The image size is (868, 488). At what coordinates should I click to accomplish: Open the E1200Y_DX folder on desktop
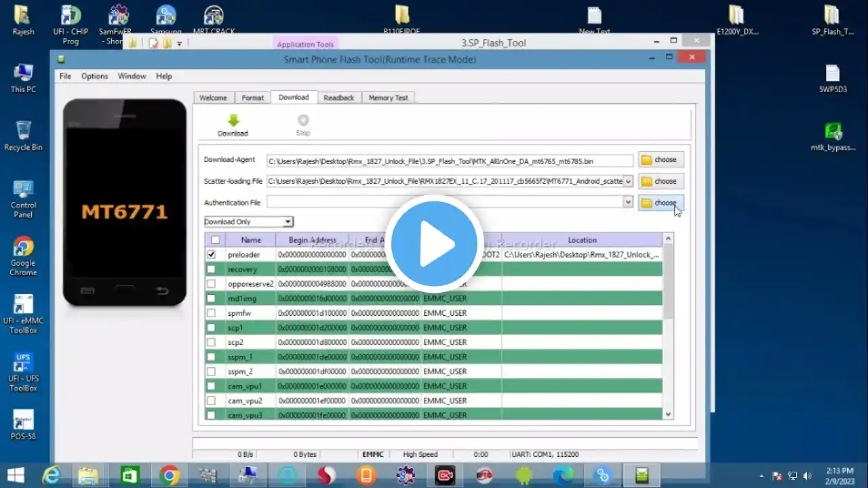pos(737,20)
